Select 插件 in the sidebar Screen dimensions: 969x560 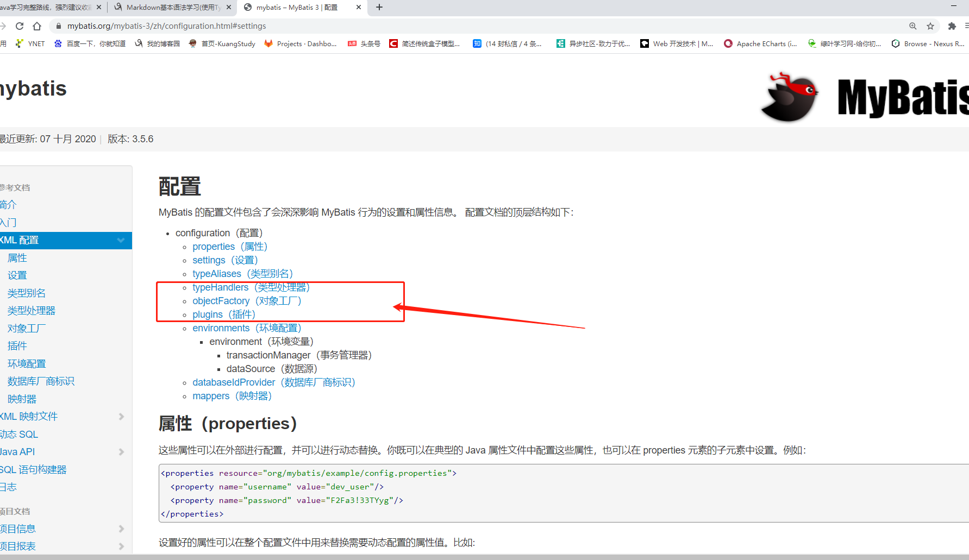(17, 346)
